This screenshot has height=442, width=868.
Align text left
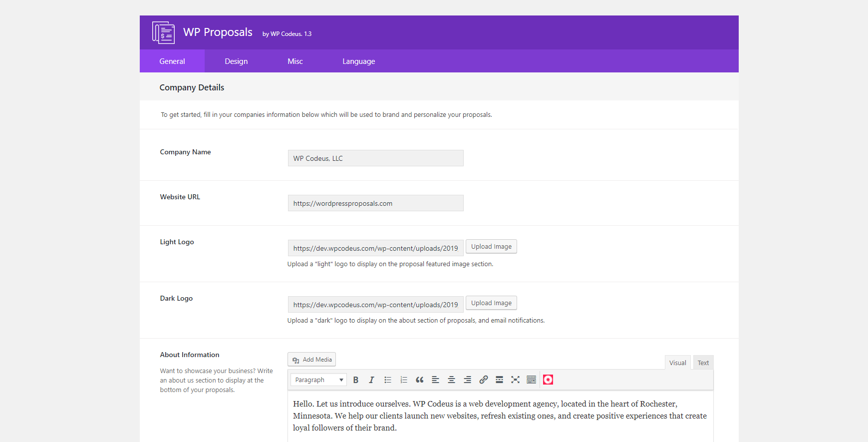436,380
